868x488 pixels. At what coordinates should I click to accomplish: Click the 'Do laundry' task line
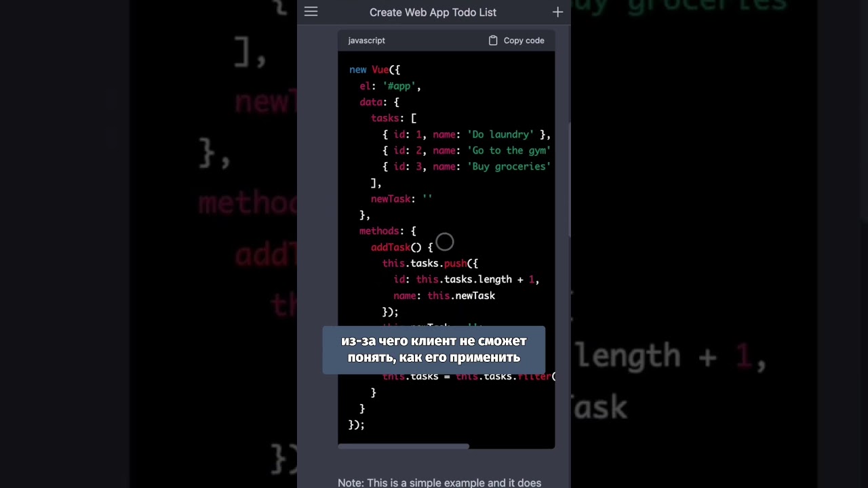point(467,134)
